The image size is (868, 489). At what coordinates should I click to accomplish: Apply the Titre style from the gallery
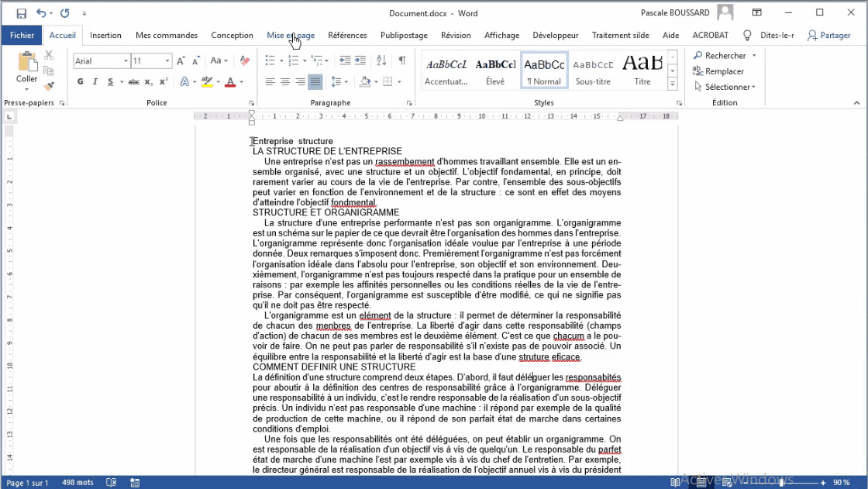(642, 70)
